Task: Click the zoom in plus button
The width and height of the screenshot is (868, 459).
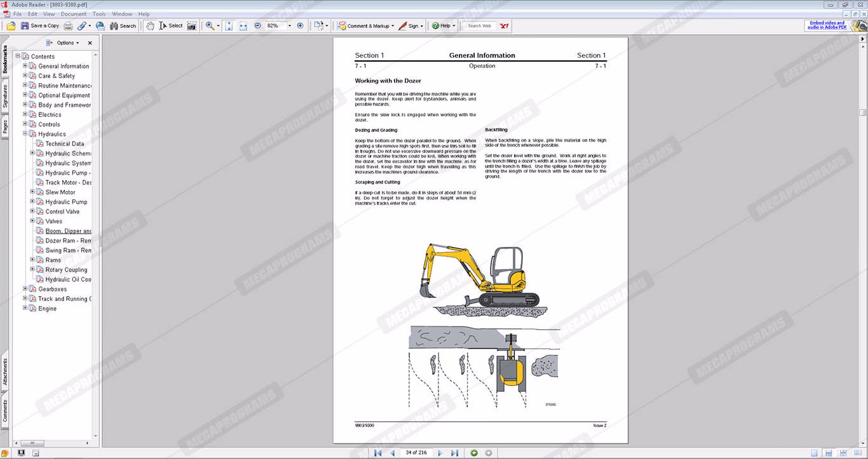Action: click(300, 26)
